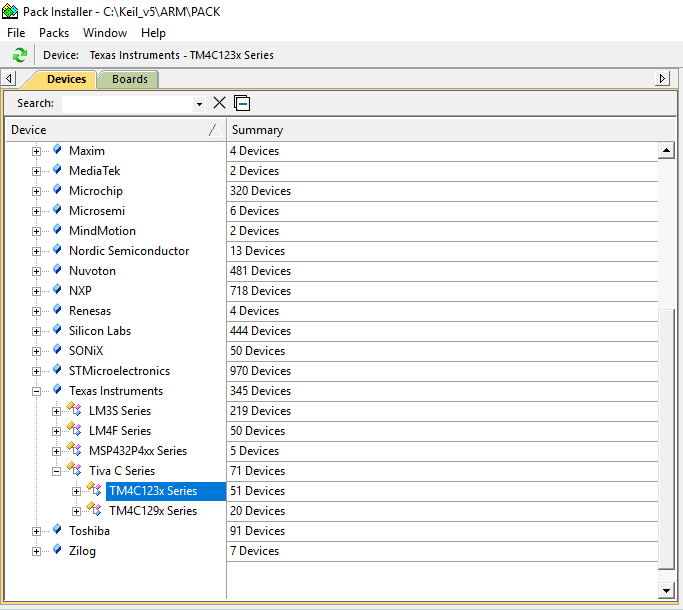Expand the Maxim vendor node
Screen dimensions: 683x610
coord(37,151)
